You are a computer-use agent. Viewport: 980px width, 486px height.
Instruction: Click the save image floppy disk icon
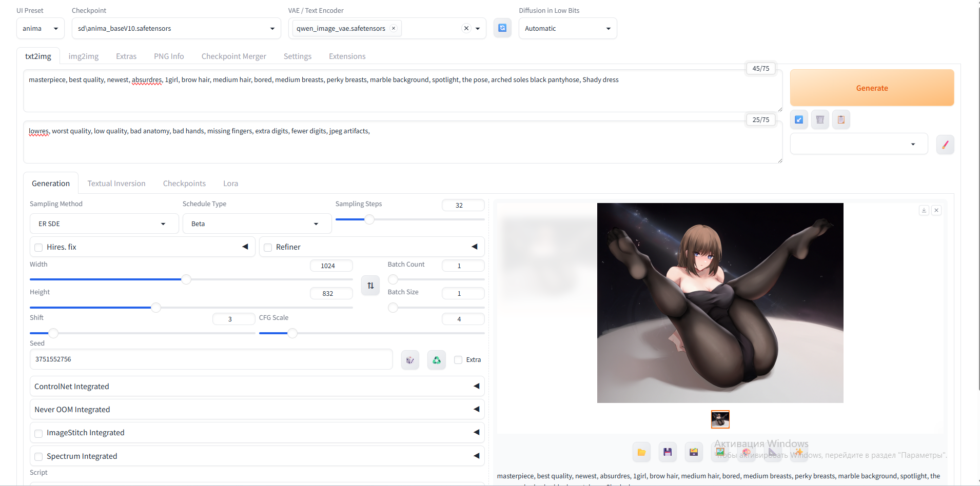tap(668, 452)
